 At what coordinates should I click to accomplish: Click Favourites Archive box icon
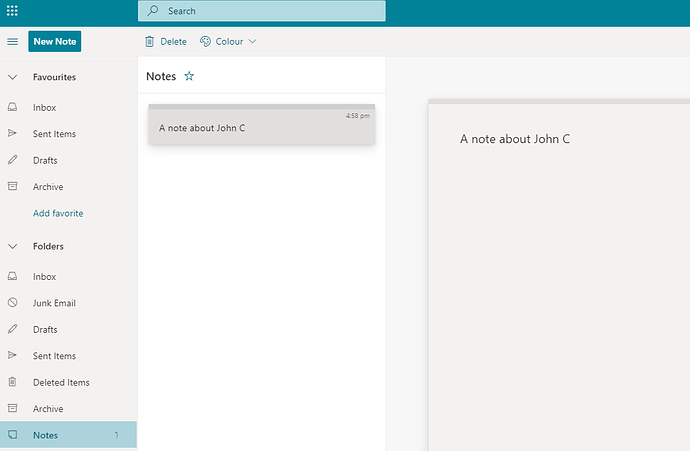coord(12,186)
